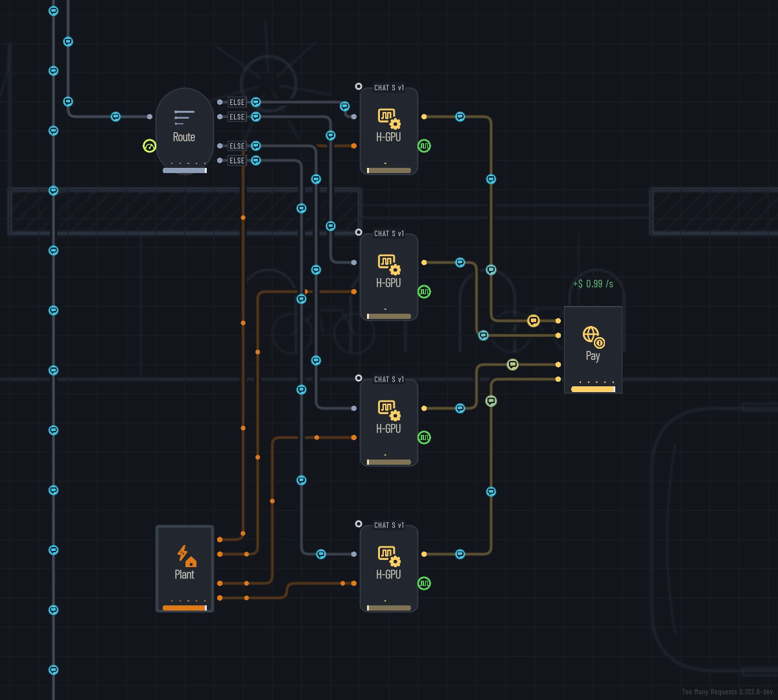Click the Plant node's second orange output port

click(220, 554)
